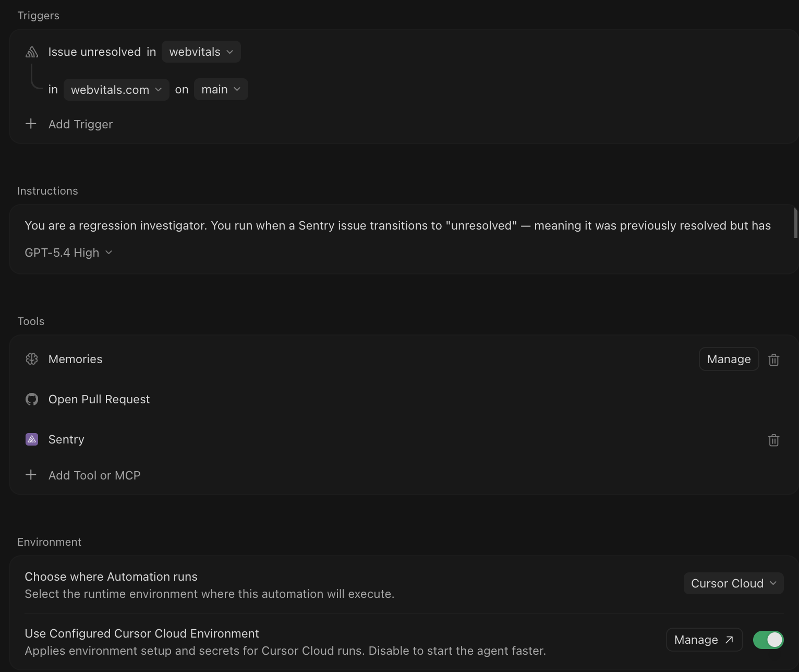Select the Memories brain icon
This screenshot has width=799, height=672.
[32, 359]
